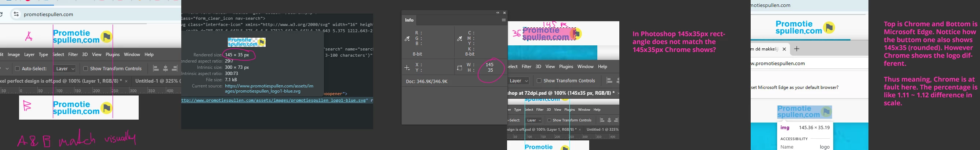
Task: Click Chrome's site information icon beside promotiespullen.com
Action: click(16, 14)
